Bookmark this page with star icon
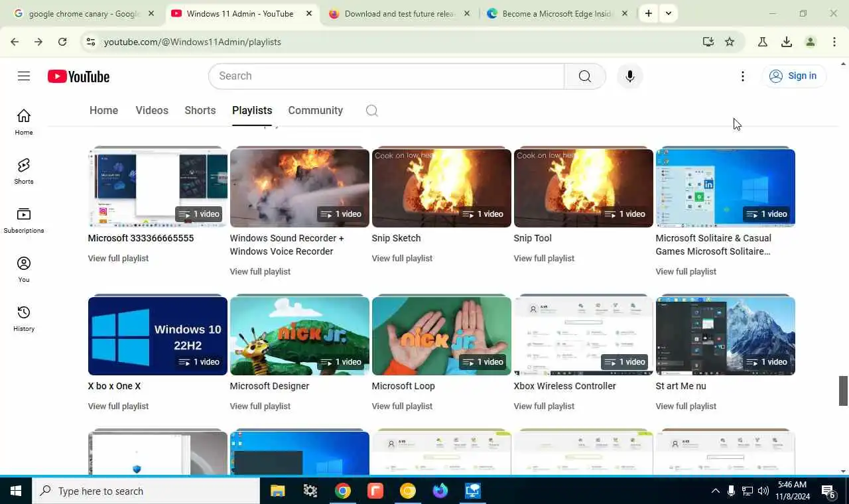Image resolution: width=849 pixels, height=504 pixels. click(730, 42)
